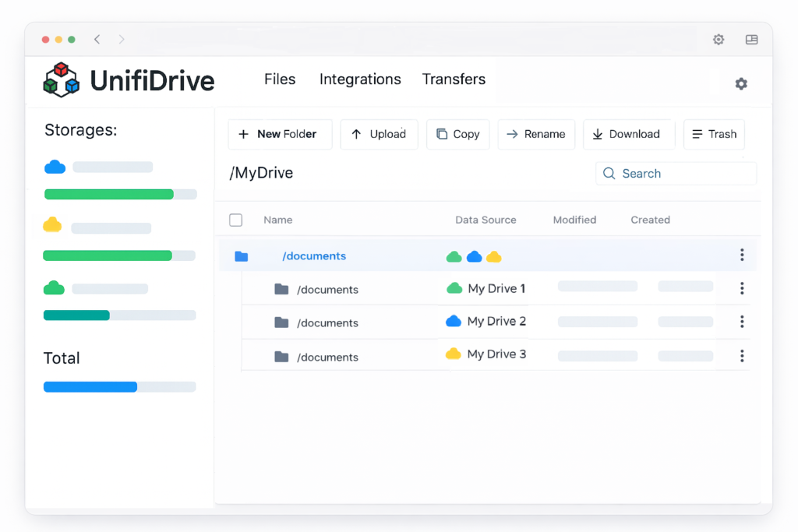Click the blue /documents folder icon
The image size is (798, 532).
click(241, 256)
